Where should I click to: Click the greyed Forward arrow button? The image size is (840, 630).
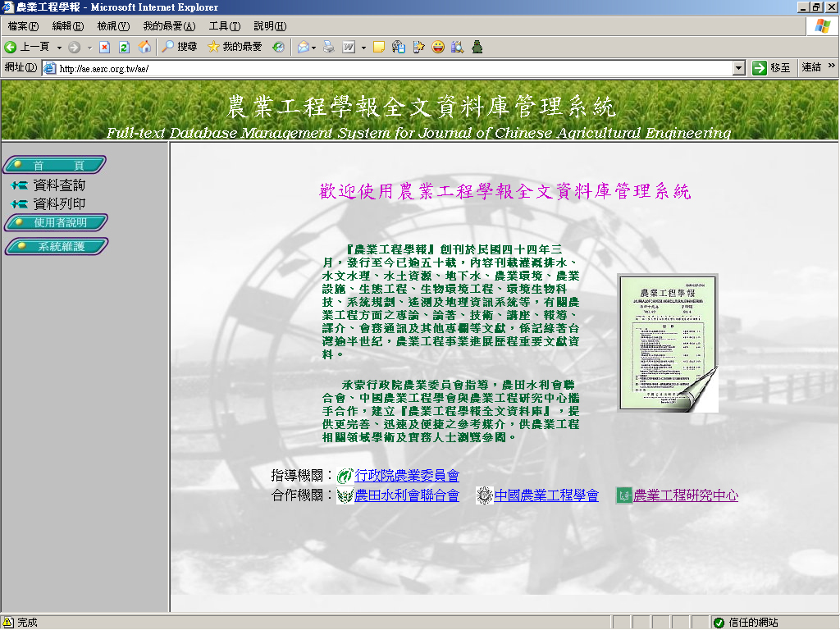pos(75,47)
